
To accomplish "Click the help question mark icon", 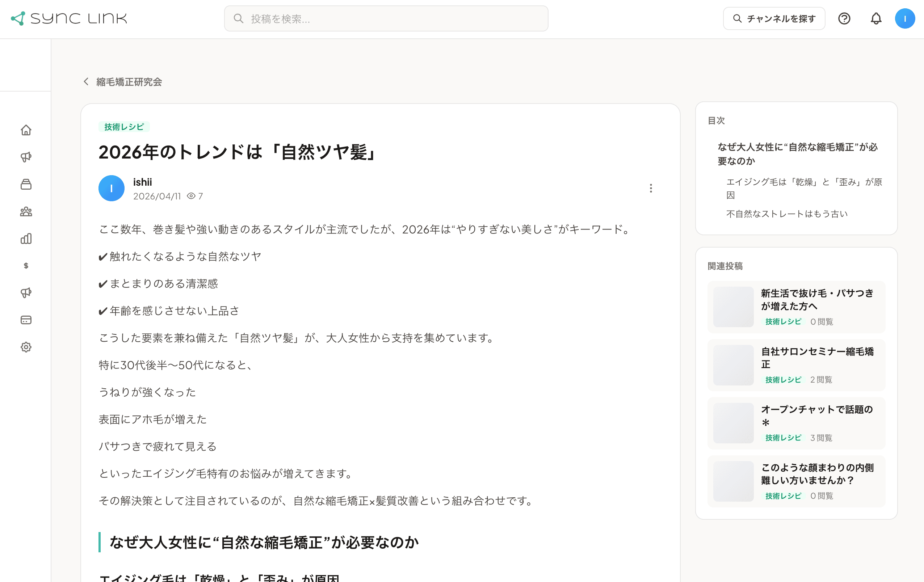I will point(844,18).
